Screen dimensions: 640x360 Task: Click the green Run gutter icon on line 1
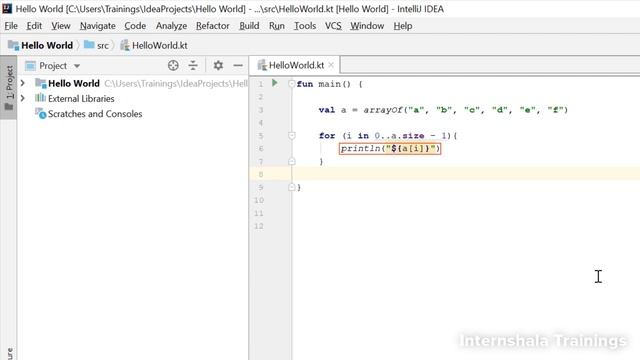click(x=275, y=83)
